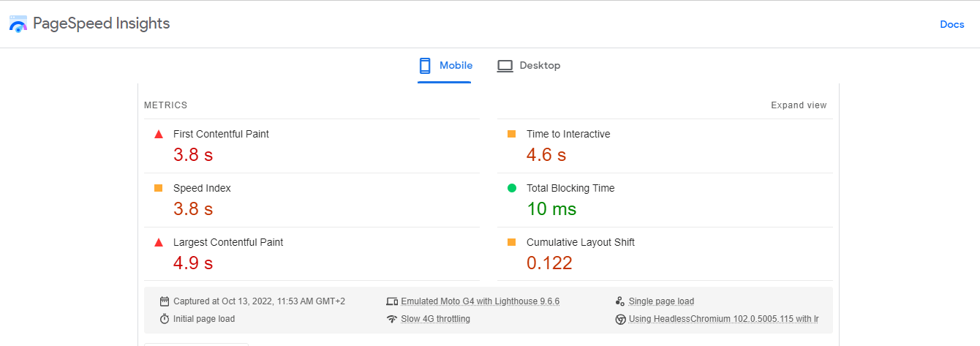Click the Slow 4G throttling link
Viewport: 980px width, 346px height.
tap(435, 319)
